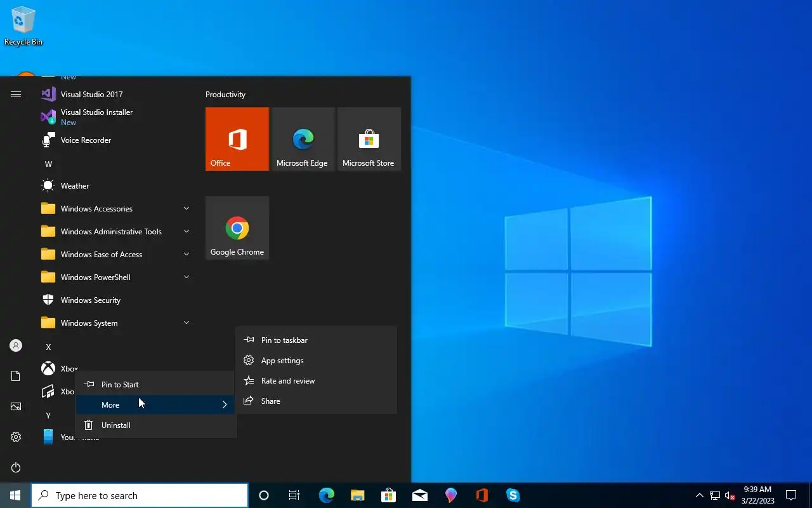Open Office on the taskbar

[481, 495]
